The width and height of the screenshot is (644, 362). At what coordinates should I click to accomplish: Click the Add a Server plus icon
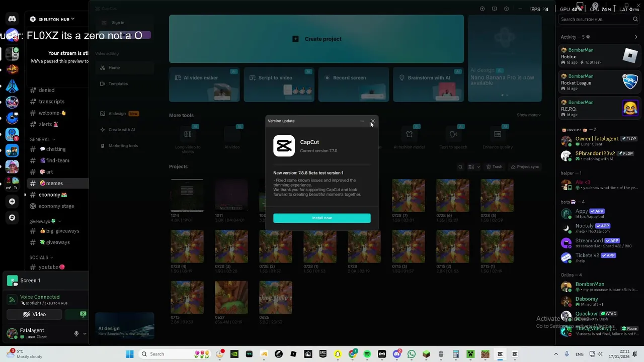point(12,202)
